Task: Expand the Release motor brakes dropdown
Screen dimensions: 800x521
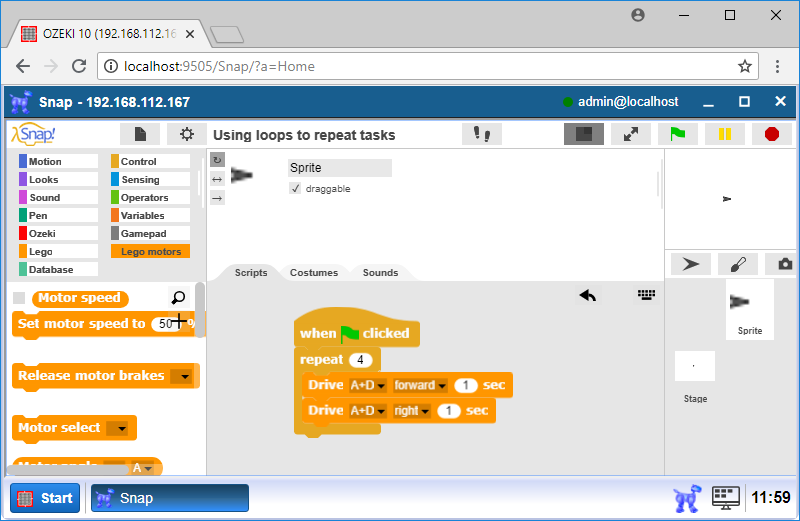Action: 181,377
